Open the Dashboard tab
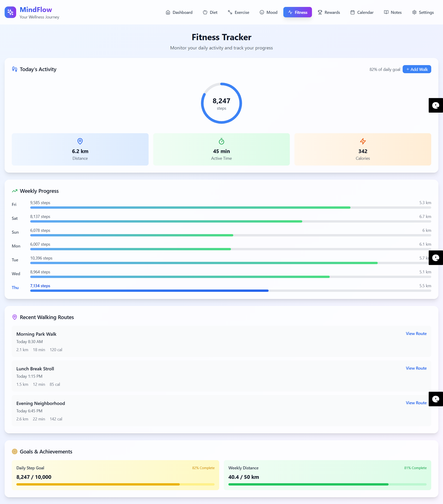Image resolution: width=443 pixels, height=504 pixels. coord(179,12)
